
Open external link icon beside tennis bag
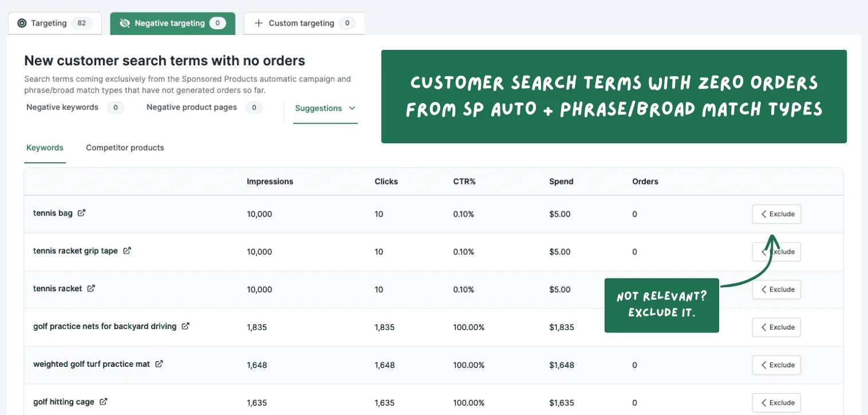(81, 213)
